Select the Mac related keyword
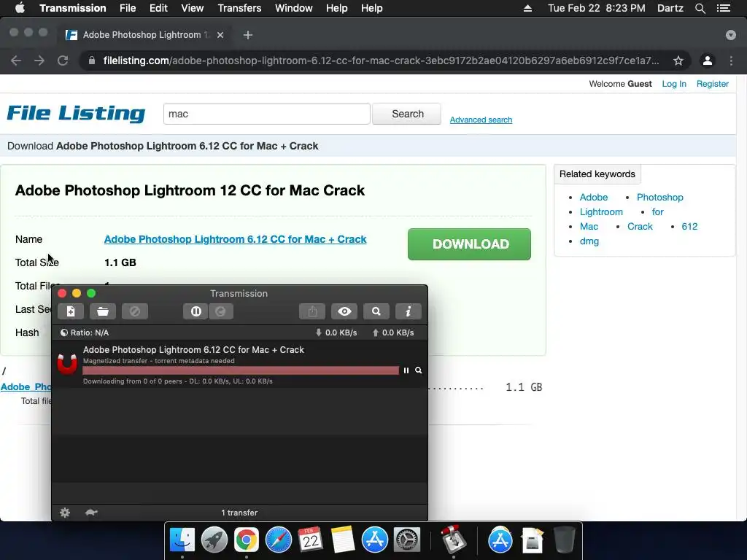Screen dimensions: 747x560 point(589,227)
